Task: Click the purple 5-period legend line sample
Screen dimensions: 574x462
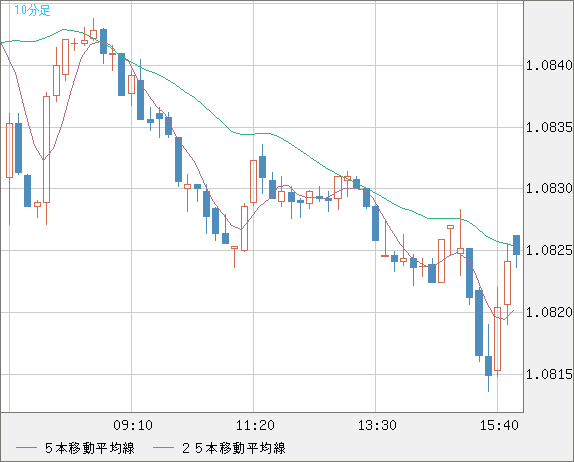Action: pyautogui.click(x=26, y=448)
